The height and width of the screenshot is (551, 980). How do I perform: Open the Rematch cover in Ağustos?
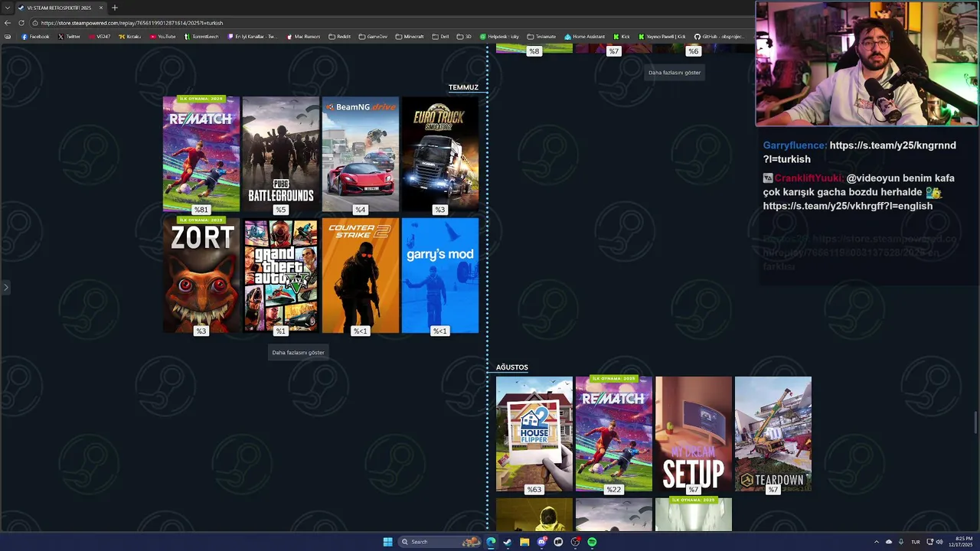tap(614, 434)
